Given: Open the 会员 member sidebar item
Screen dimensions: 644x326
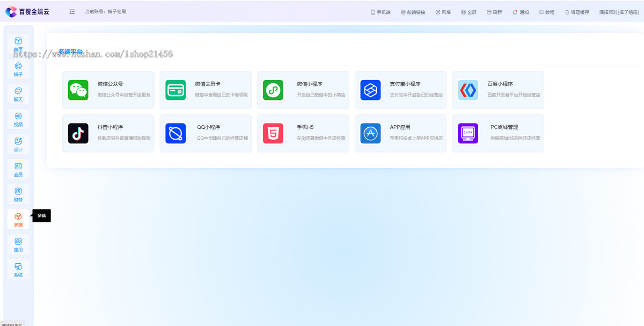Looking at the screenshot, I should [18, 169].
